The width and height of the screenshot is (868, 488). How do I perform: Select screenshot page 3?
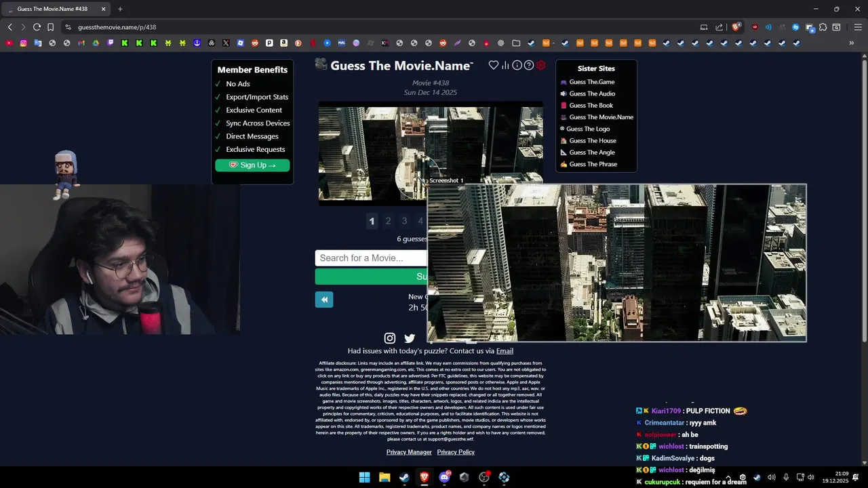pyautogui.click(x=404, y=221)
